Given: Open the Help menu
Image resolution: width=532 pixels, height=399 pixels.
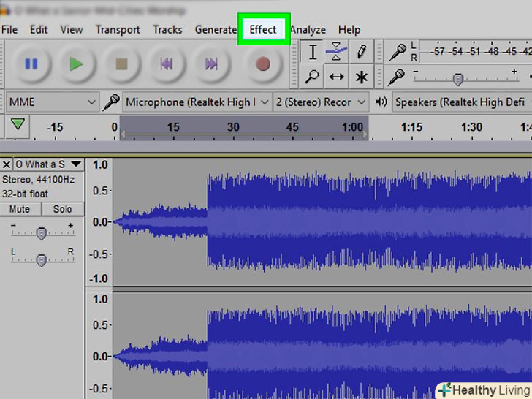Looking at the screenshot, I should 349,30.
